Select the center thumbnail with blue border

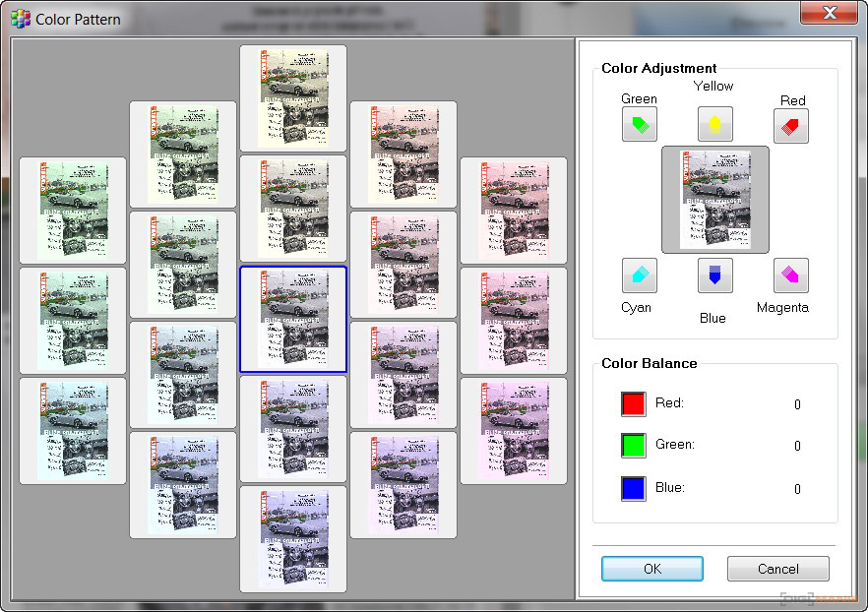coord(293,320)
